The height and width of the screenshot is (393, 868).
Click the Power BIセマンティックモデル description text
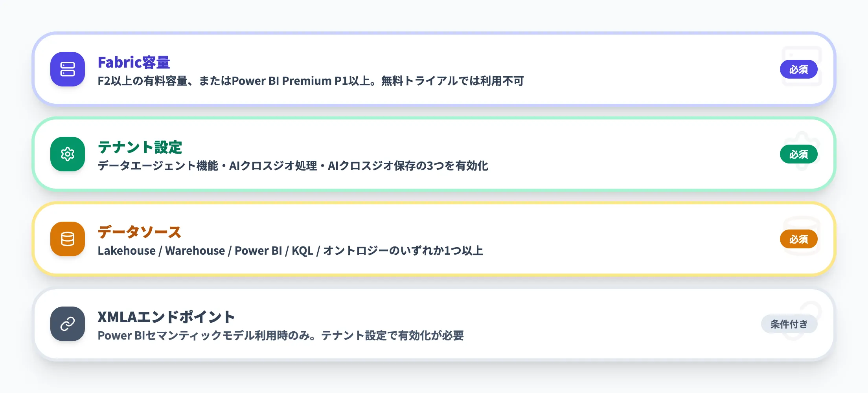pos(281,336)
